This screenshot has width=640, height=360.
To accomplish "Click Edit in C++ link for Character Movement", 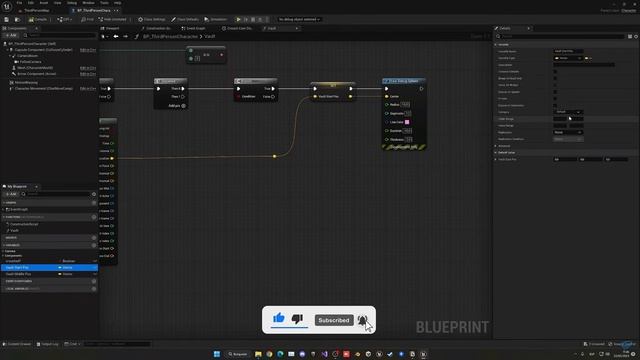I will (x=88, y=89).
